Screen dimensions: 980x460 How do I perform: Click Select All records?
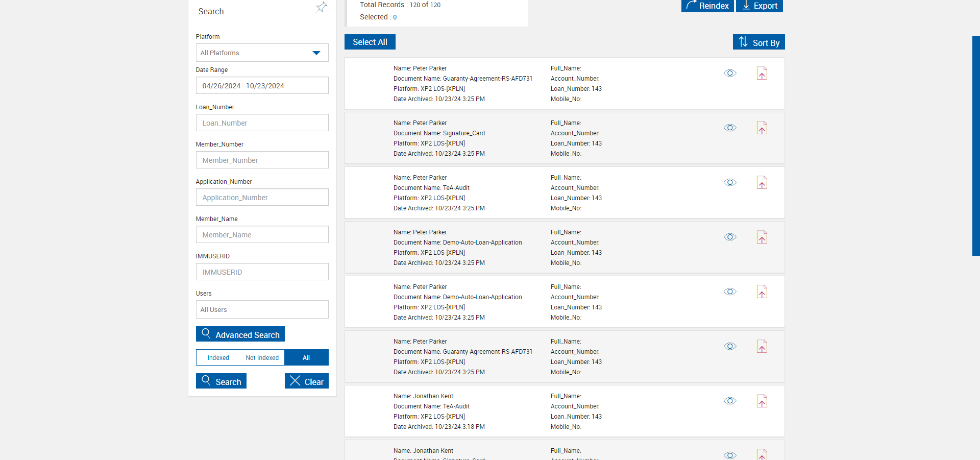pyautogui.click(x=370, y=42)
